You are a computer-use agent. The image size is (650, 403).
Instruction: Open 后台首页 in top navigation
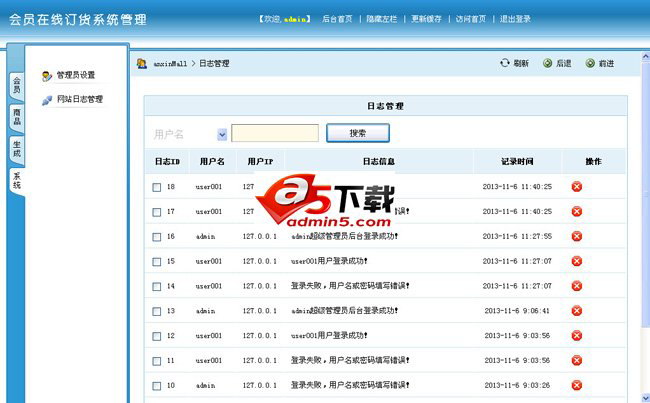(x=337, y=19)
